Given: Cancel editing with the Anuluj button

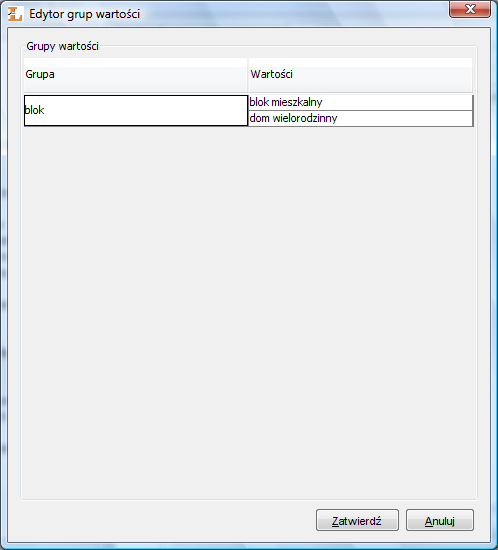Looking at the screenshot, I should pos(440,520).
